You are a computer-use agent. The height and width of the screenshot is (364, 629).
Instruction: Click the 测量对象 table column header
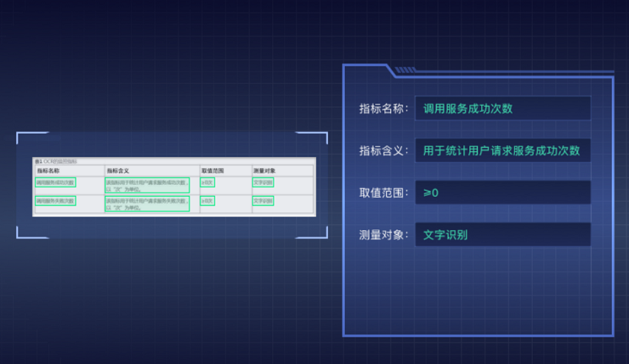coord(264,171)
